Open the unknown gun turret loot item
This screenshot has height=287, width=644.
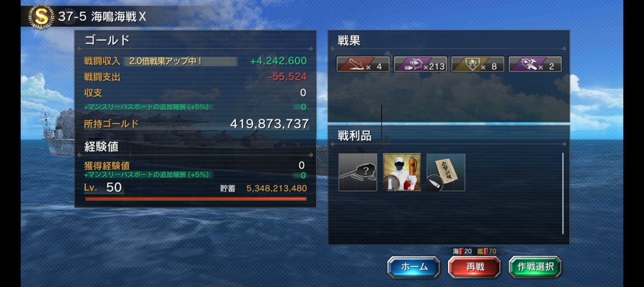[358, 173]
